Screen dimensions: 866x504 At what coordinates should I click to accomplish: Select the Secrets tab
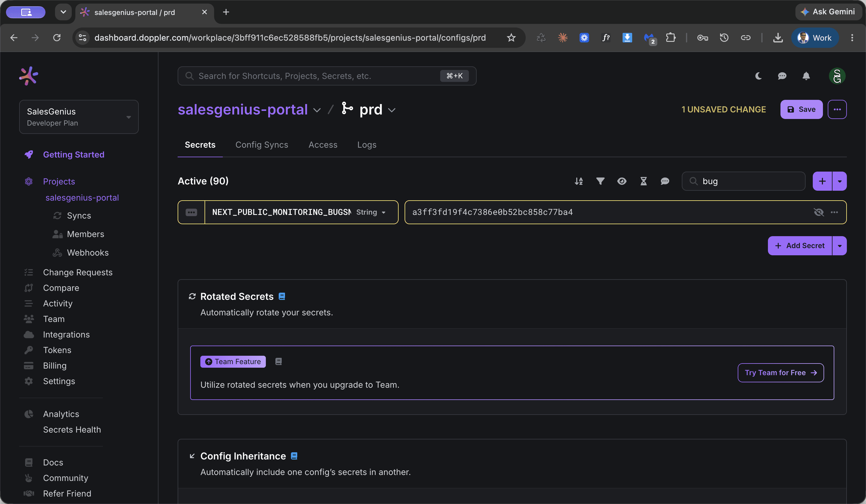coord(200,145)
